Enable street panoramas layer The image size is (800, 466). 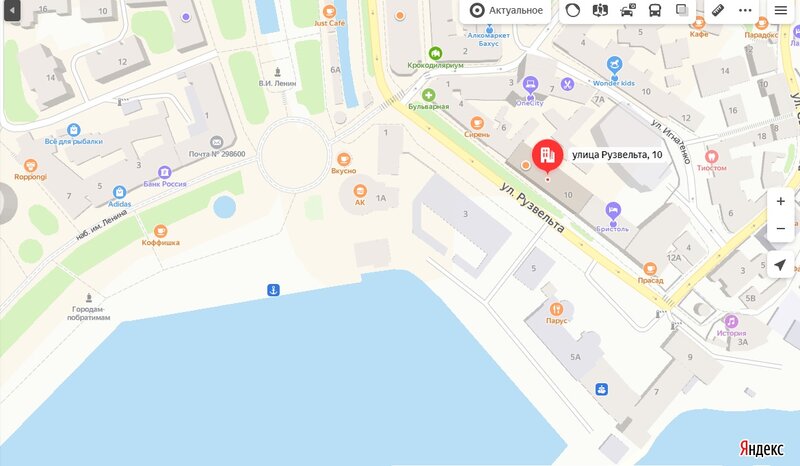pyautogui.click(x=600, y=11)
